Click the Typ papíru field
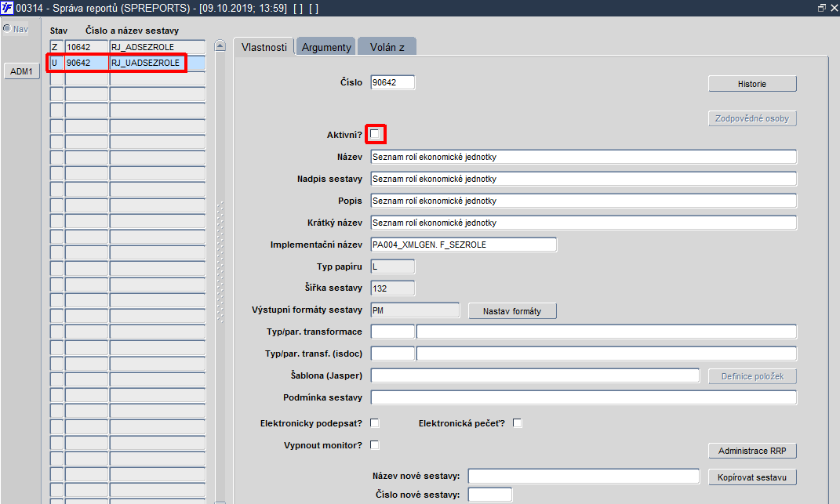Viewport: 840px width, 504px height. click(393, 267)
